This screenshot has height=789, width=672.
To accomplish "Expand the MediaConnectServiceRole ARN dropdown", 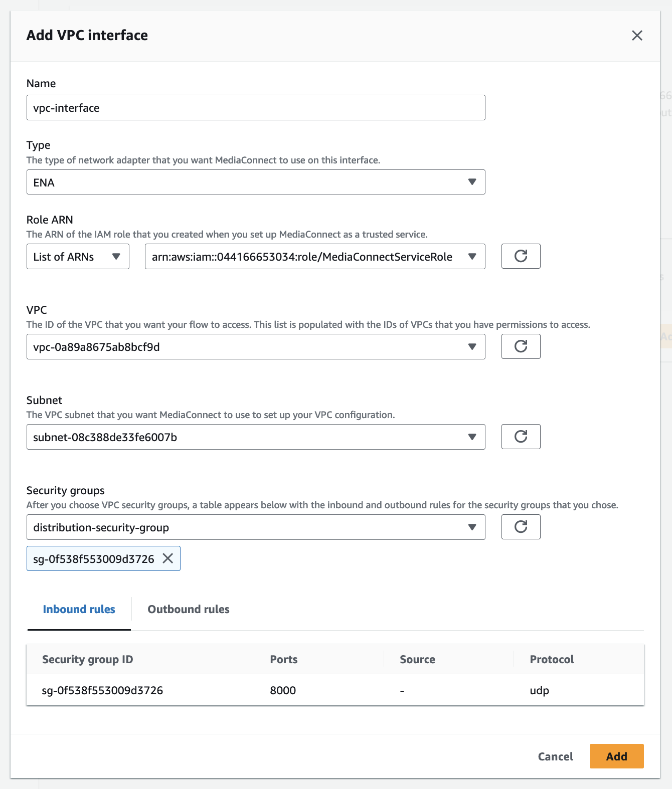I will (x=314, y=257).
